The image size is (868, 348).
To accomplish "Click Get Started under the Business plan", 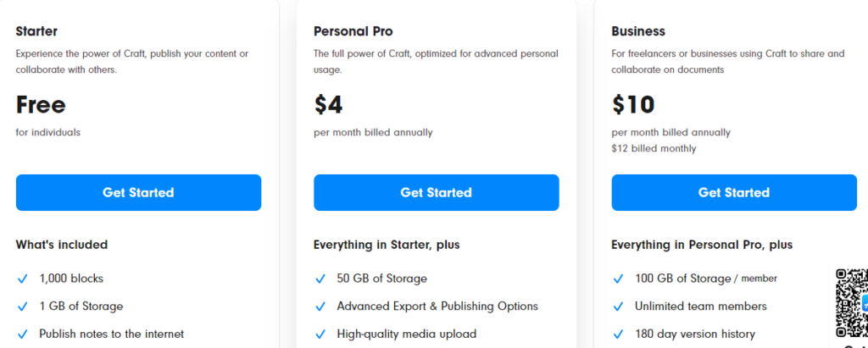I will pyautogui.click(x=733, y=193).
